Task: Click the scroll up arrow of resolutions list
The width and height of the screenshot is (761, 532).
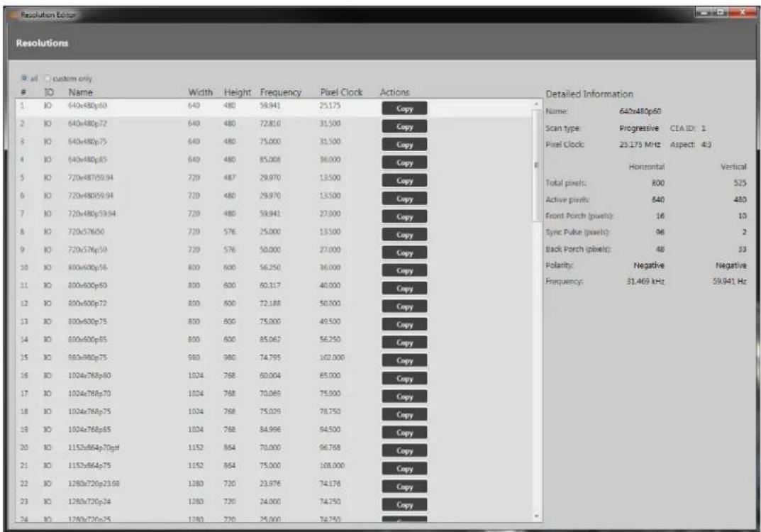Action: click(536, 104)
